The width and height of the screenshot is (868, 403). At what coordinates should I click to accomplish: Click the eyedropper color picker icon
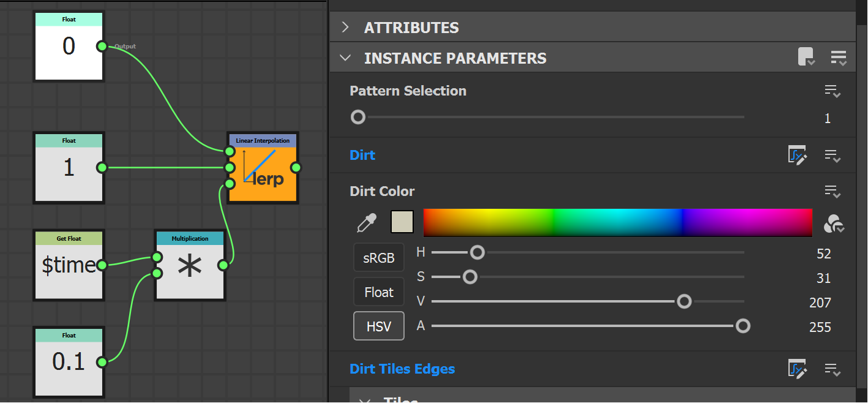[x=367, y=223]
